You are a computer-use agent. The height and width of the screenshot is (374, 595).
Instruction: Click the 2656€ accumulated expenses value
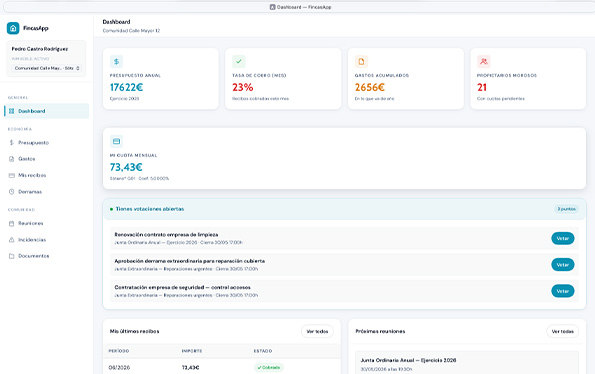(x=370, y=87)
